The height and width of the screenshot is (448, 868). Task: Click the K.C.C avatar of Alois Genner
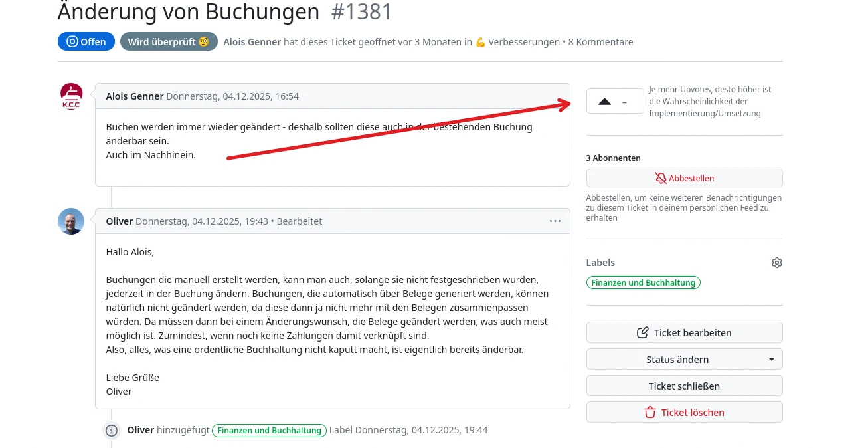72,96
